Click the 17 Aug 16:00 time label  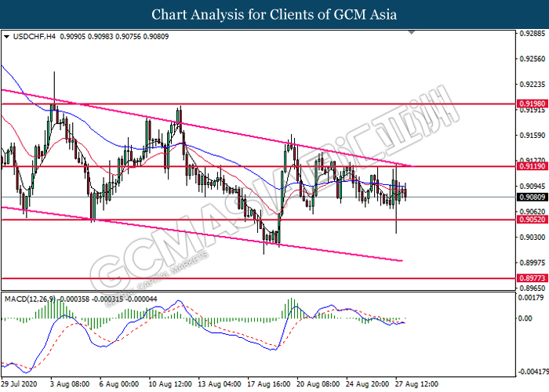[269, 384]
